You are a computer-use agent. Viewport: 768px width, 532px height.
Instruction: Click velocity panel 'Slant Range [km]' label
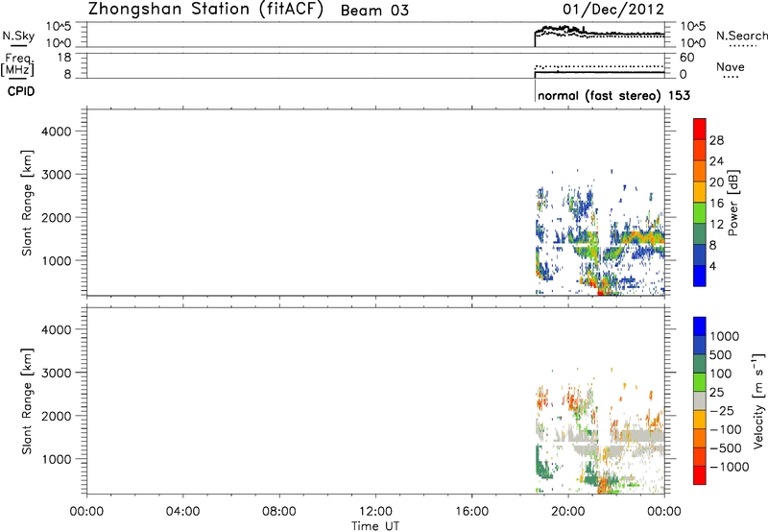tap(27, 401)
